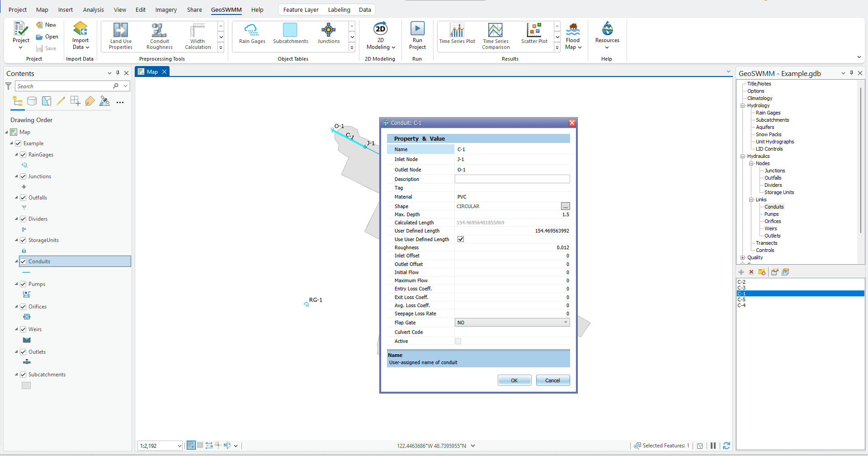Click the Run Project button
The height and width of the screenshot is (456, 868).
417,35
